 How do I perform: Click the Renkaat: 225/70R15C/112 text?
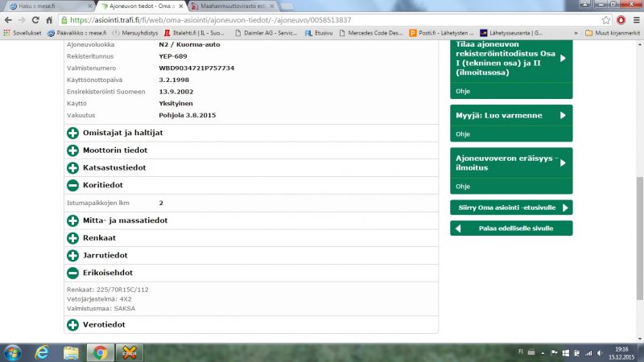(108, 290)
